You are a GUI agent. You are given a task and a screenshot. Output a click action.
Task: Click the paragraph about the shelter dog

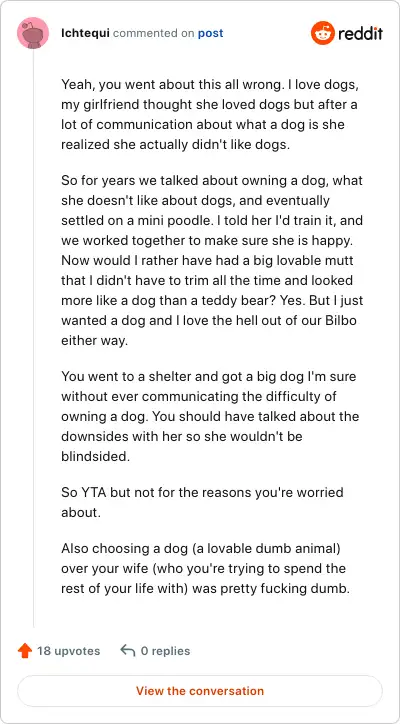tap(208, 416)
